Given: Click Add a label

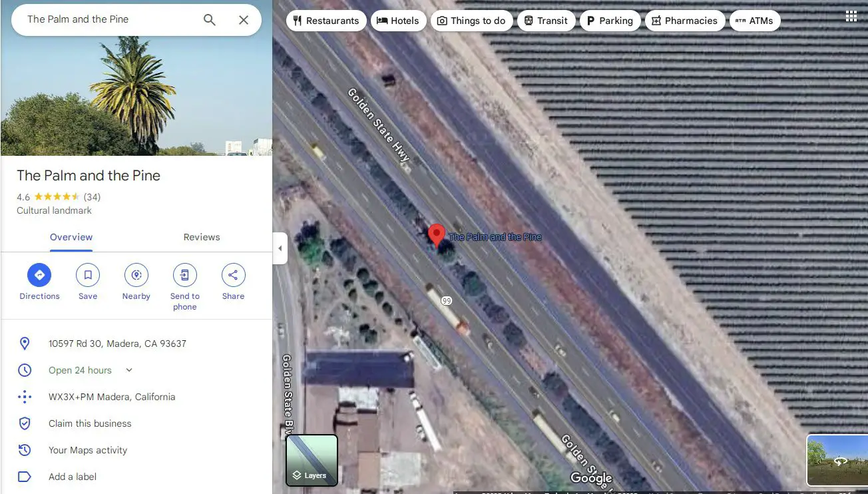Looking at the screenshot, I should click(x=73, y=477).
